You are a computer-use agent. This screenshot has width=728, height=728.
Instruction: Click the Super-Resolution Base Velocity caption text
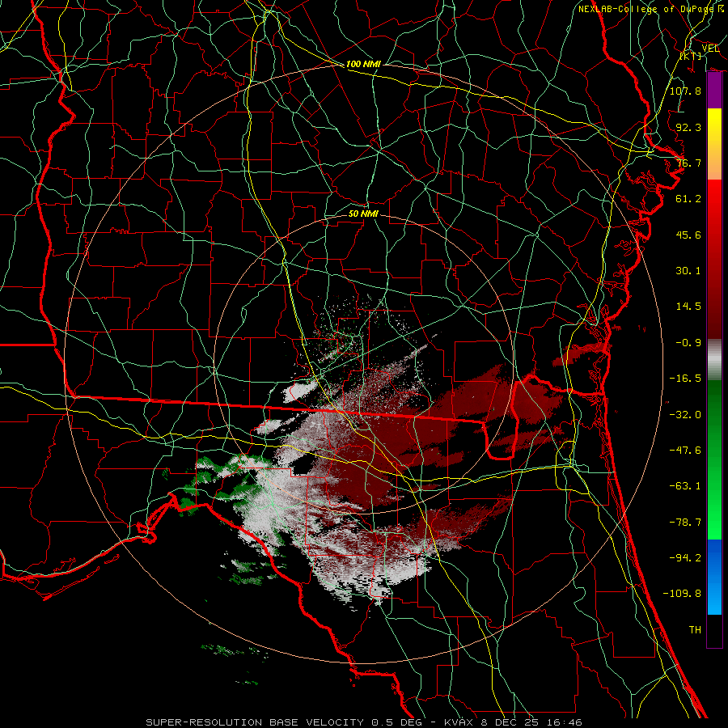[x=363, y=722]
